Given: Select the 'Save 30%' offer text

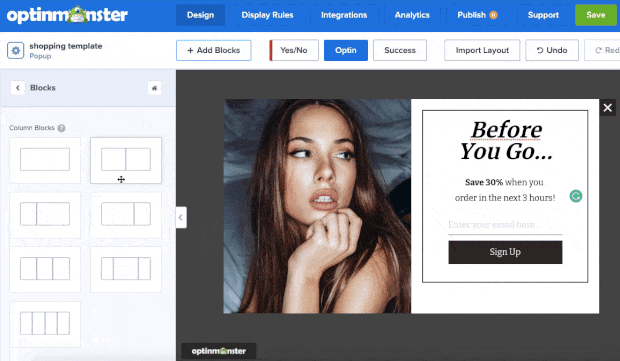Looking at the screenshot, I should [484, 182].
